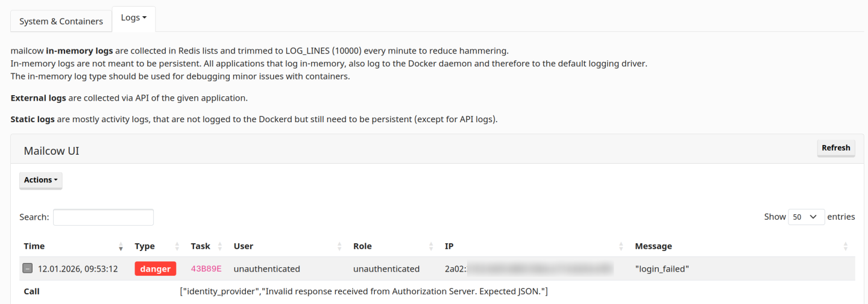Sort by the Message column arrows
Screen dimensions: 868x304
pyautogui.click(x=845, y=246)
